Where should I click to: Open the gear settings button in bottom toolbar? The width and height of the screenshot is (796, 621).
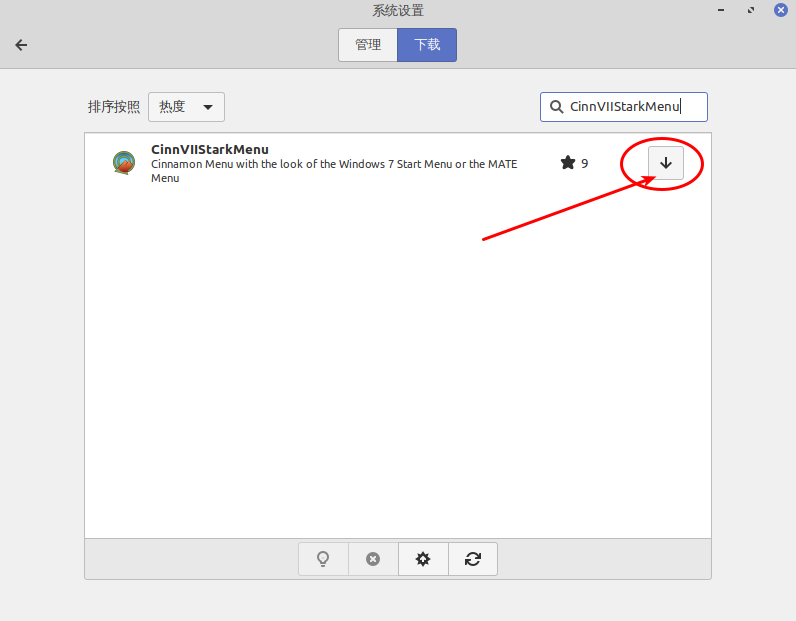[x=423, y=559]
